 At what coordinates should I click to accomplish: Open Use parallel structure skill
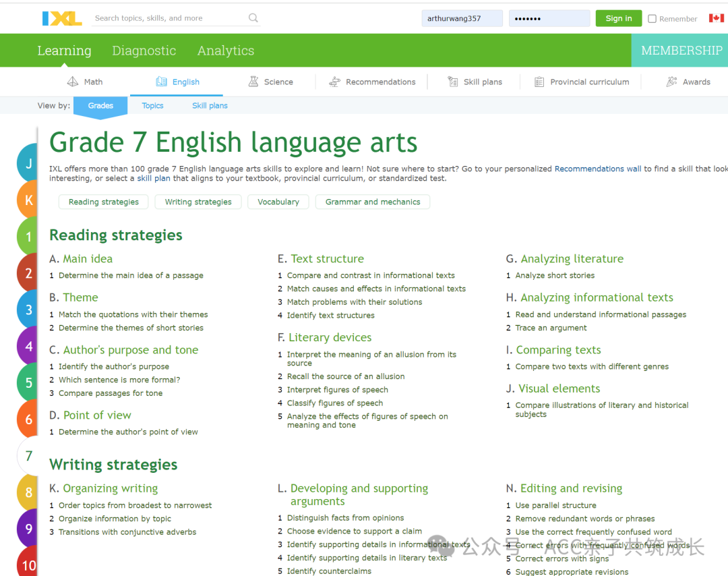click(x=555, y=505)
